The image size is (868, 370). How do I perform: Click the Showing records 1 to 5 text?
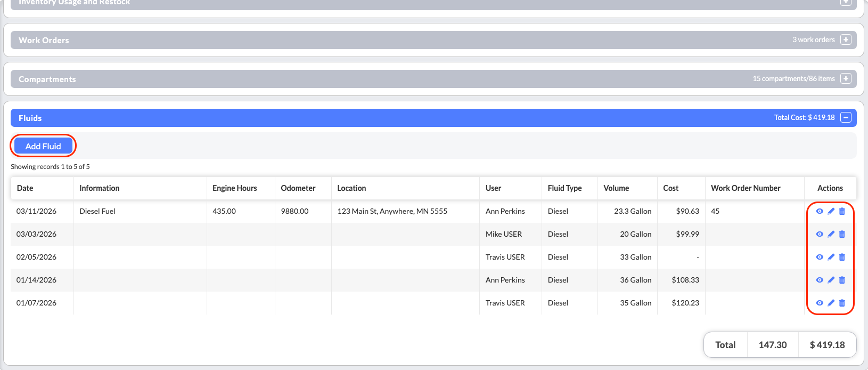click(50, 167)
